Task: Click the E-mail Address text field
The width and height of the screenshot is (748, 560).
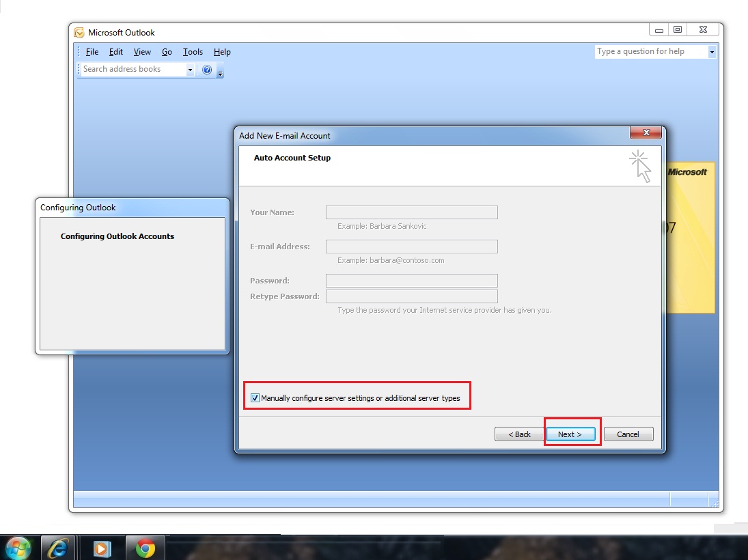Action: click(x=412, y=247)
